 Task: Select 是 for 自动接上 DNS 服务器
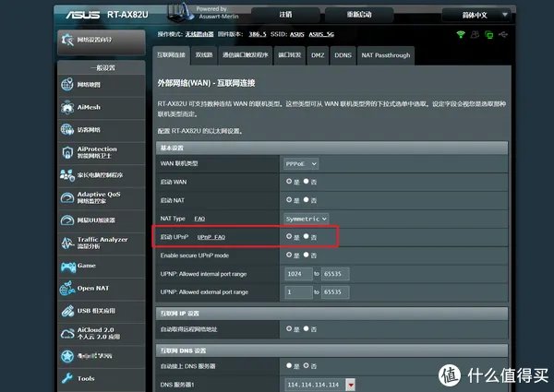(289, 365)
